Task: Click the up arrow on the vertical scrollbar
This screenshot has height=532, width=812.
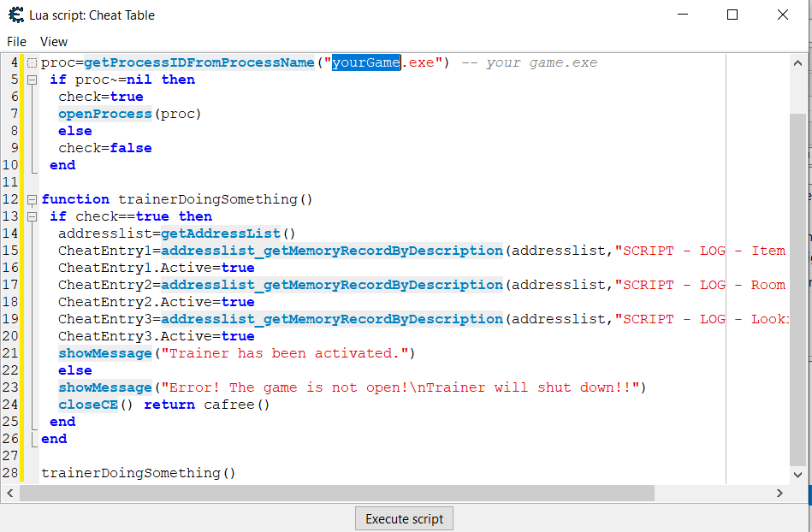Action: click(x=798, y=62)
